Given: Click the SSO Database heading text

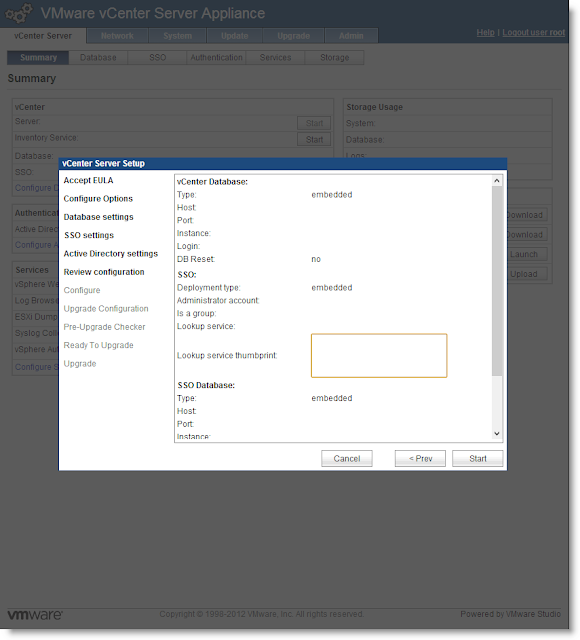Looking at the screenshot, I should click(206, 385).
